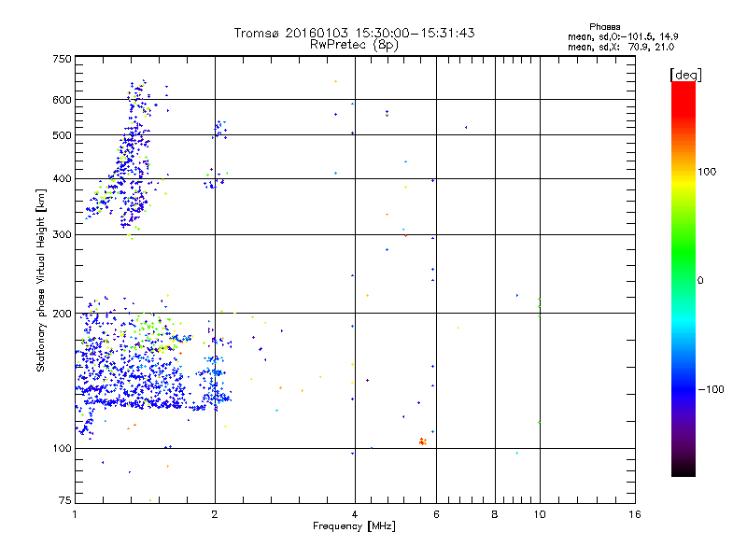Viewport: 747px width, 560px height.
Task: Click the y-axis tick label '200'
Action: point(62,314)
